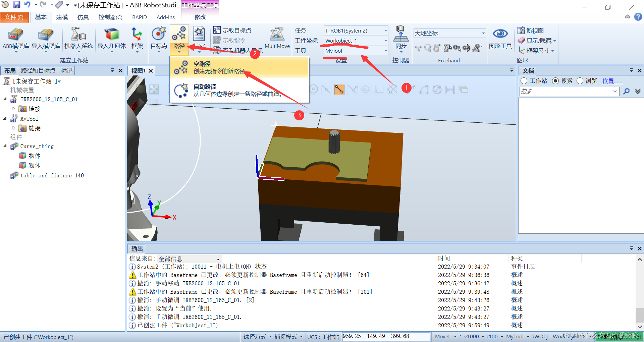Open the Frame (框架) tool
Image resolution: width=644 pixels, height=342 pixels.
point(137,40)
